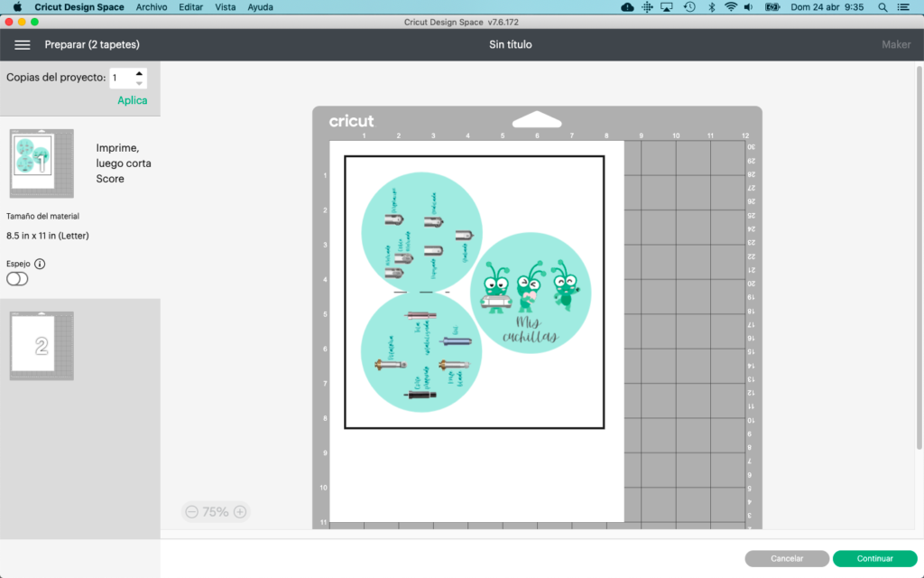The height and width of the screenshot is (578, 924).
Task: Click the green Continuar button
Action: (x=874, y=558)
